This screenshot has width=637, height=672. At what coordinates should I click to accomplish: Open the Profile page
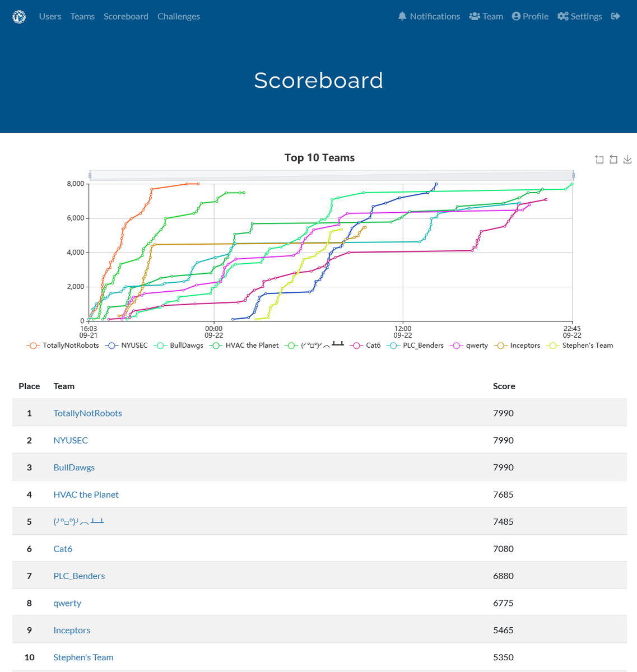point(530,16)
